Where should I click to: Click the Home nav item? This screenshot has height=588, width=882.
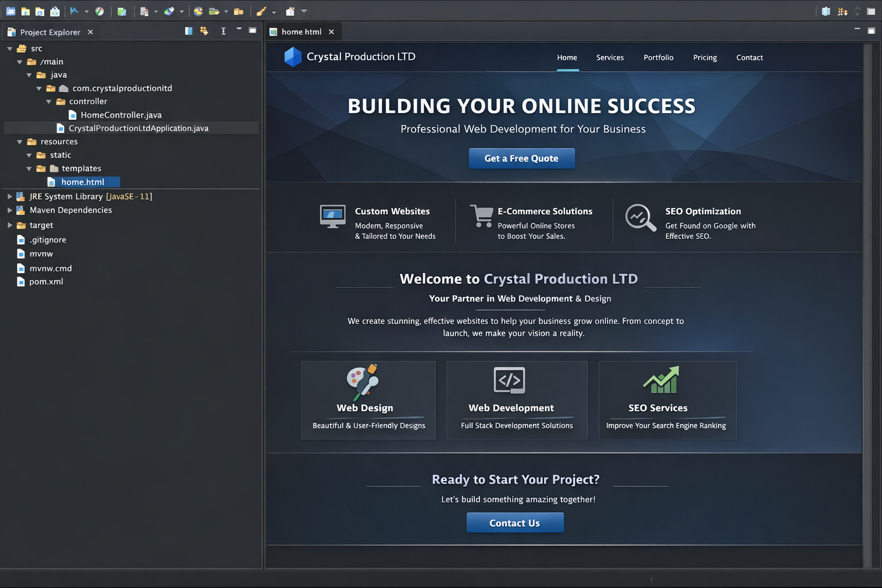click(567, 57)
